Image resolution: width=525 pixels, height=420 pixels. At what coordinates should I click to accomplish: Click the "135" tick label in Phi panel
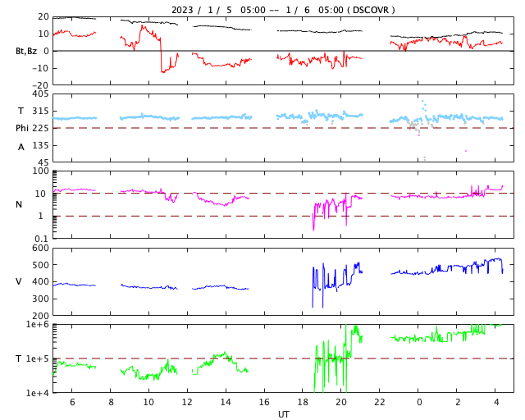40,145
